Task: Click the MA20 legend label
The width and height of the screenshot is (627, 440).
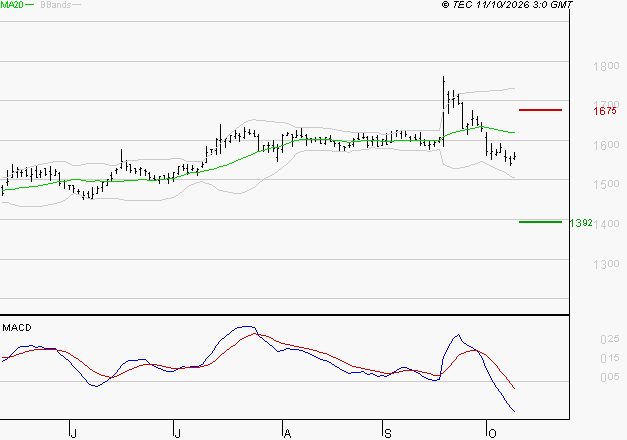Action: pos(12,5)
